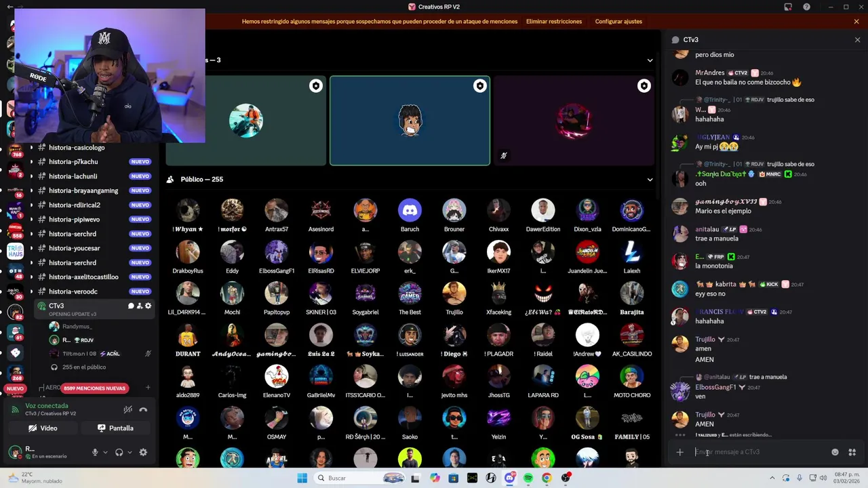The width and height of the screenshot is (868, 488).
Task: Click Eliminar restricciones link
Action: [554, 22]
